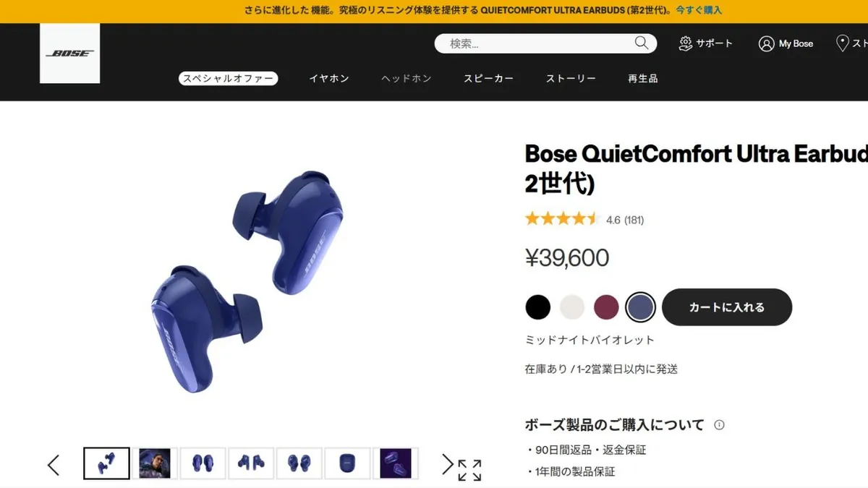
Task: Select the スペシャルオファー nav item
Action: click(x=229, y=78)
